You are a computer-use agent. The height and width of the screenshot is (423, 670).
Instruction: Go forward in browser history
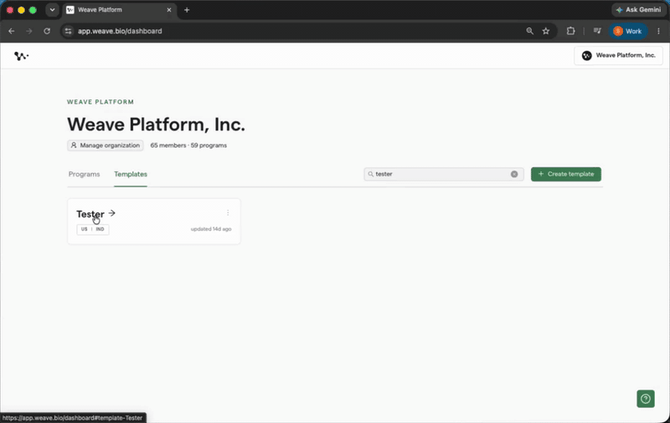click(29, 31)
